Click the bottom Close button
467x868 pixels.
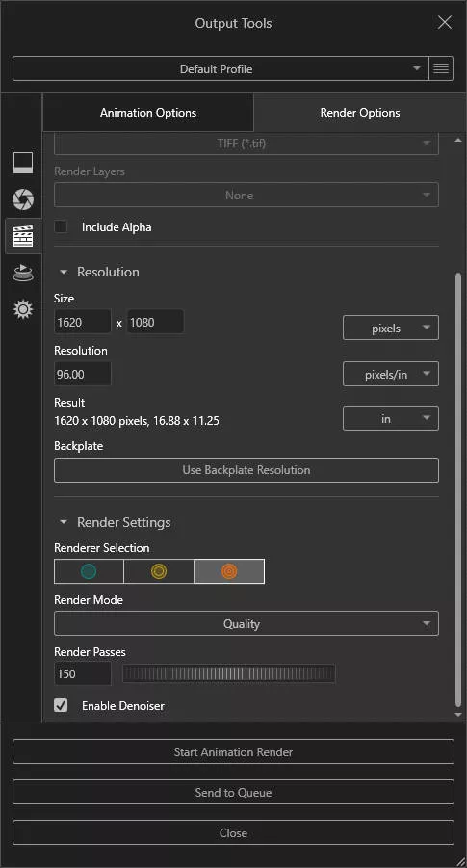click(233, 832)
